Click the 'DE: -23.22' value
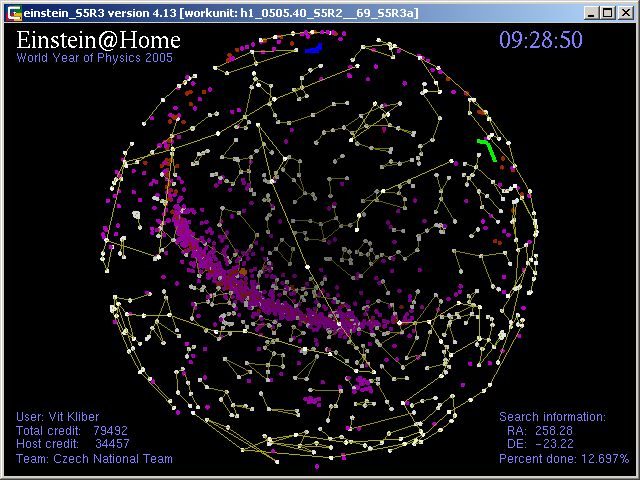This screenshot has height=480, width=640. click(x=540, y=443)
